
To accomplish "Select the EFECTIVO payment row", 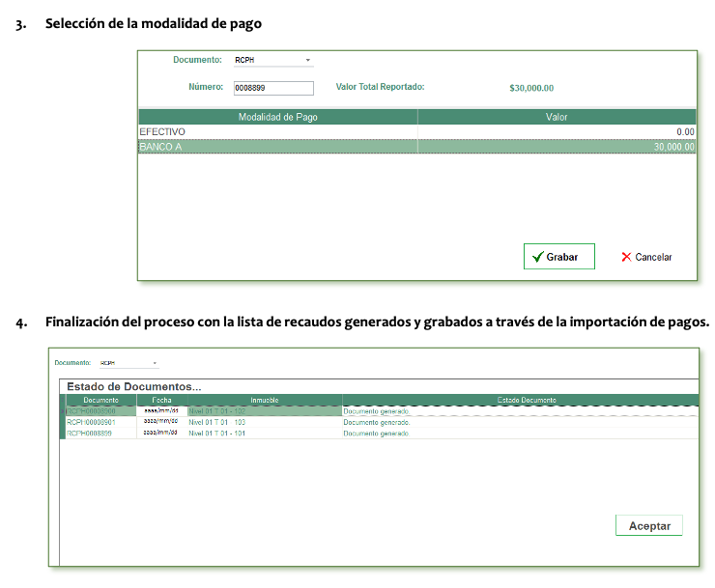I will pyautogui.click(x=417, y=131).
